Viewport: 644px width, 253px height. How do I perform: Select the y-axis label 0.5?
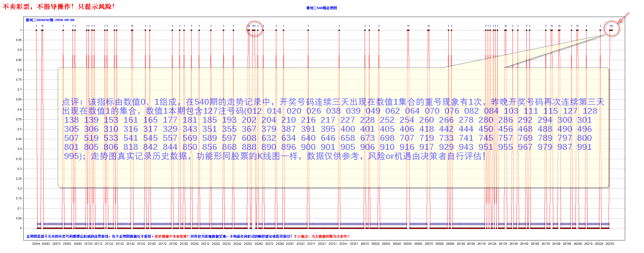point(19,129)
